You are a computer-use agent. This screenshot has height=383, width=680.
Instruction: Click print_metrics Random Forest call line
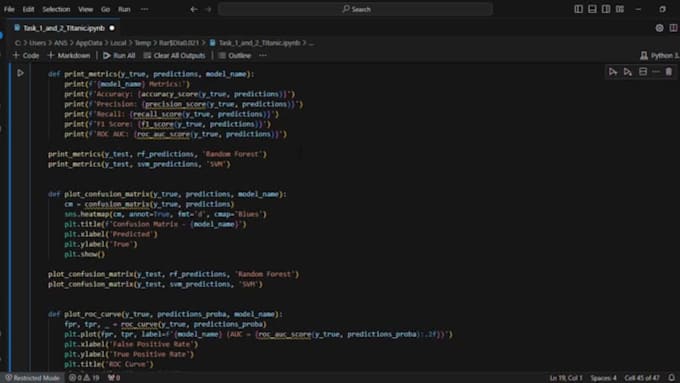click(157, 154)
